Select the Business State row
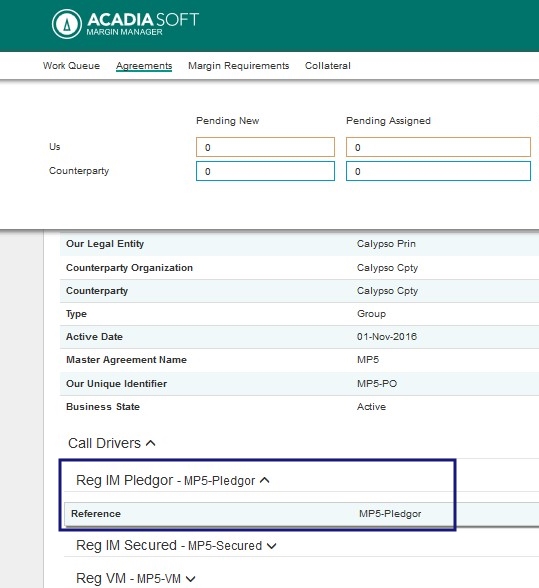The width and height of the screenshot is (539, 588). click(299, 407)
